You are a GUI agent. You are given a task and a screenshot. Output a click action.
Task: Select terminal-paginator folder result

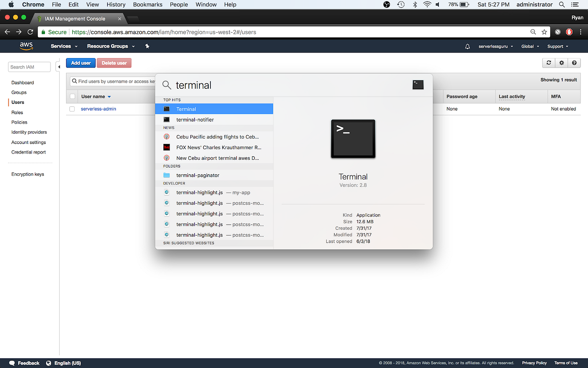coord(214,175)
